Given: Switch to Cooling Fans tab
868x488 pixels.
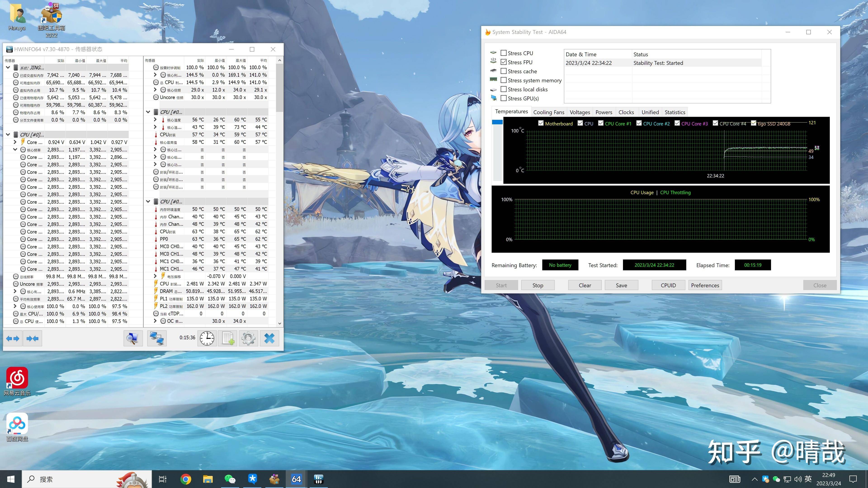Looking at the screenshot, I should pyautogui.click(x=549, y=112).
